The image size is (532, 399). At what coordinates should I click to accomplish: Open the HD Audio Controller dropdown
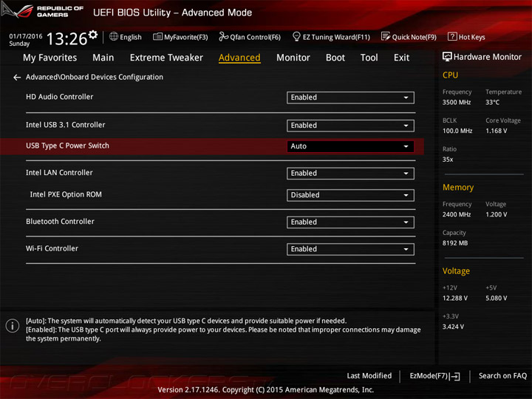tap(350, 98)
